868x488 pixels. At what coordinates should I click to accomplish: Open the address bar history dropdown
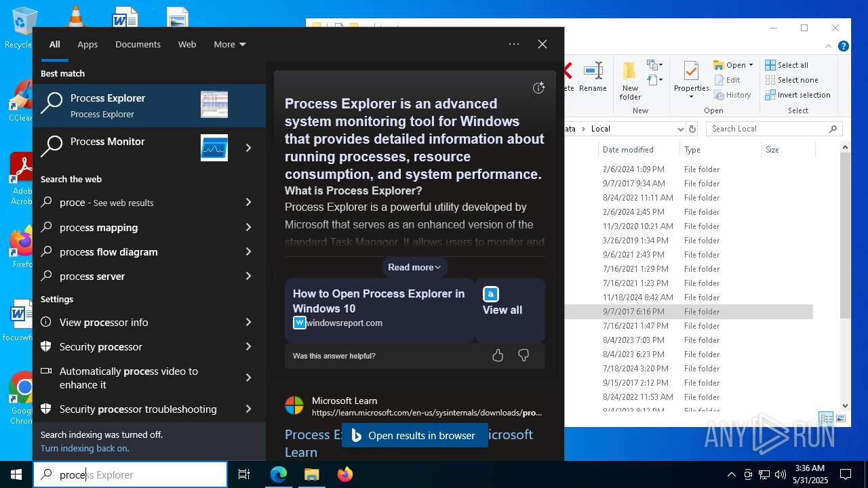[x=680, y=129]
